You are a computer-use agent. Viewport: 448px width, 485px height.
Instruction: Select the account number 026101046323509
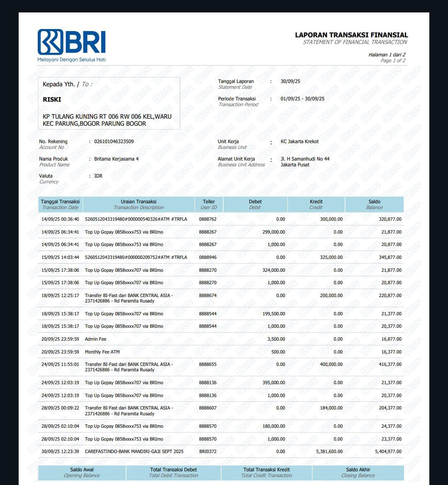point(114,141)
